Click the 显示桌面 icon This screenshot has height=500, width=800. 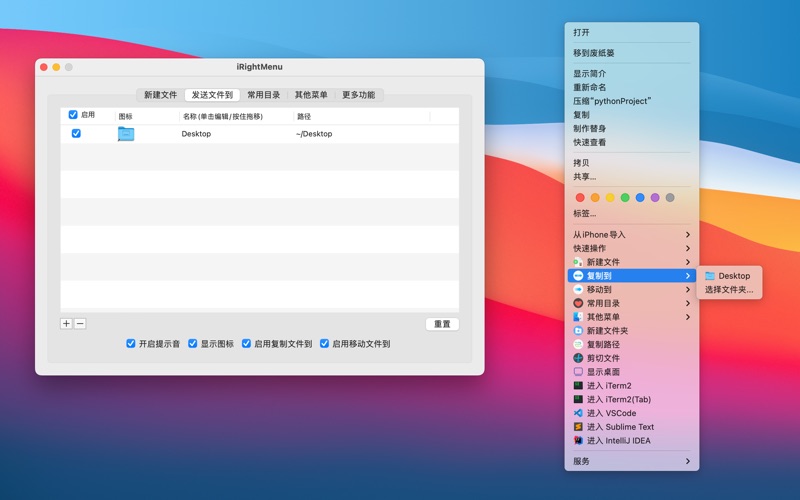[578, 372]
